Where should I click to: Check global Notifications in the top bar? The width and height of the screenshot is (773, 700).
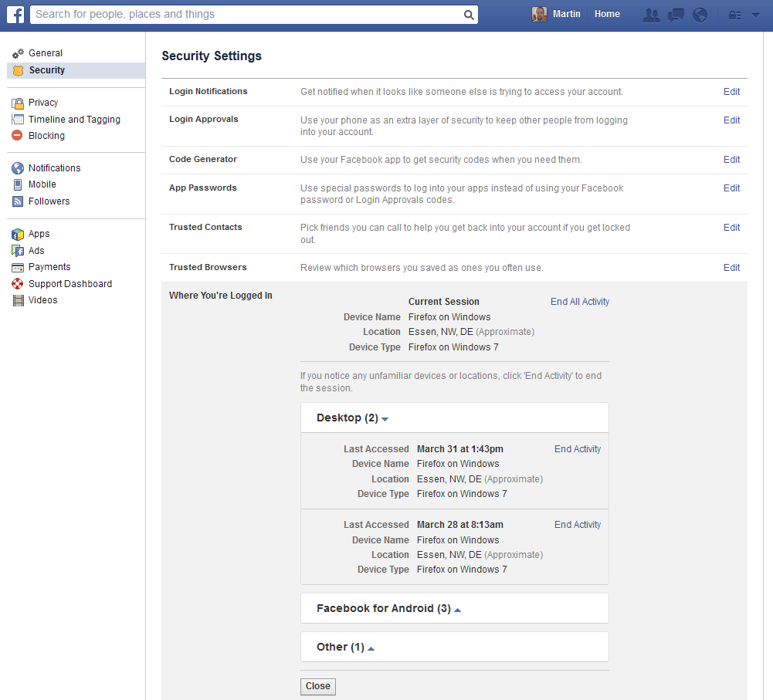pyautogui.click(x=700, y=14)
